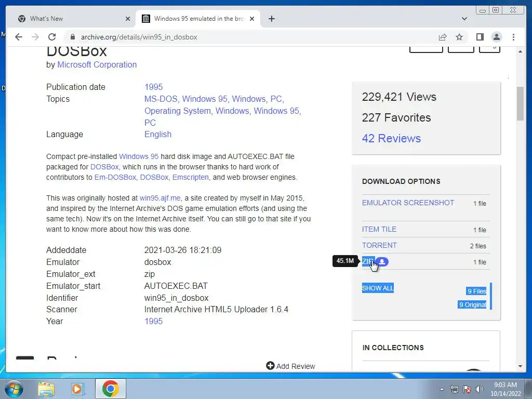The height and width of the screenshot is (399, 532).
Task: Open the Emscripten link
Action: pyautogui.click(x=190, y=177)
